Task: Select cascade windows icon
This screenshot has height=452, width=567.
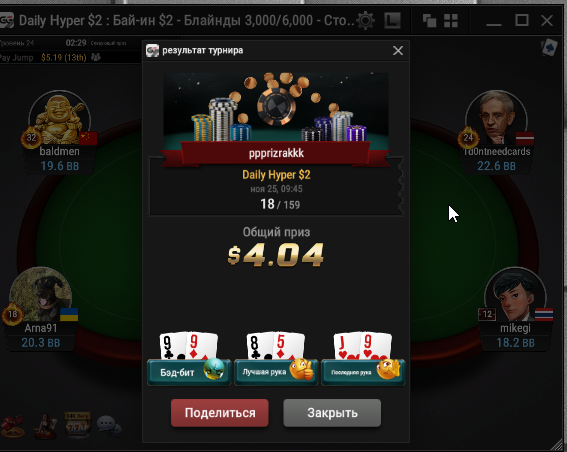Action: (x=429, y=21)
